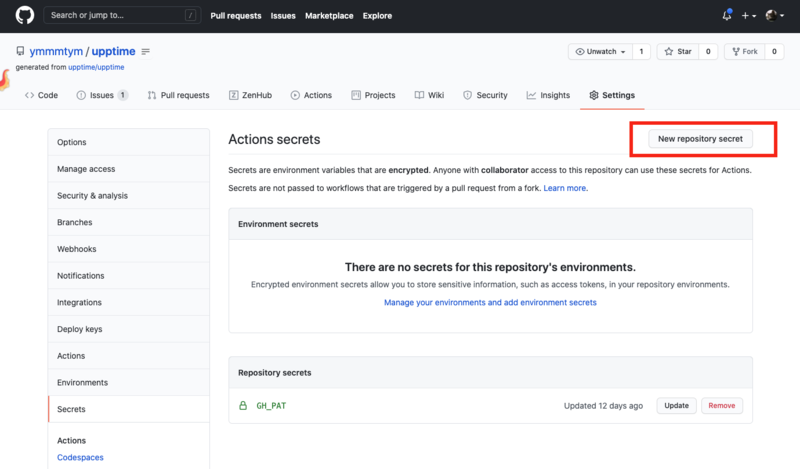Open Actions in the settings sidebar list
This screenshot has width=800, height=469.
(x=129, y=356)
